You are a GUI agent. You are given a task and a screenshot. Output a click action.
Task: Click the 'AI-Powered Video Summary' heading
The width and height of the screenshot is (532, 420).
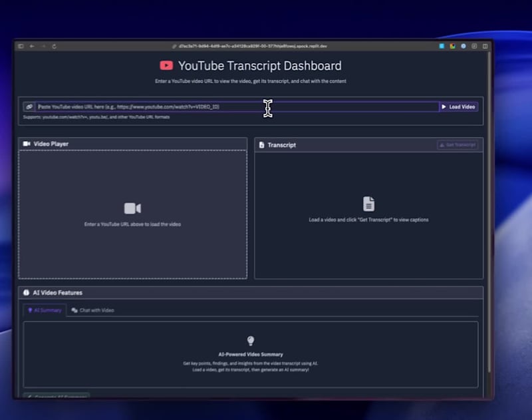[x=251, y=354]
